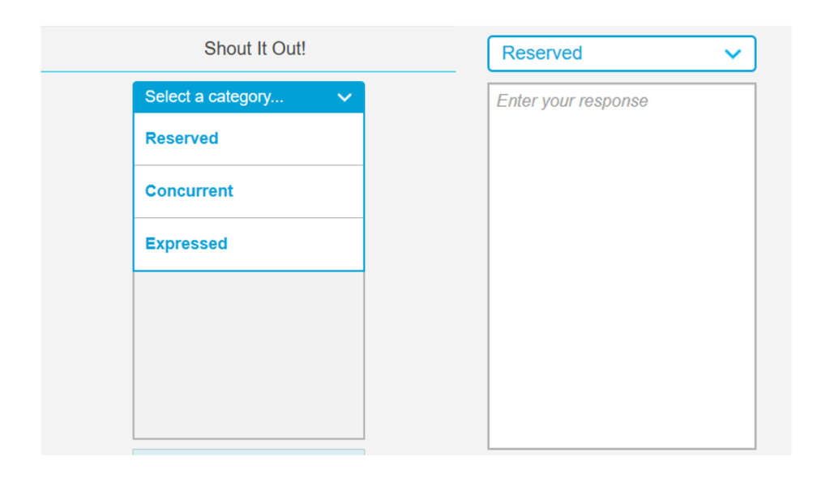Open the Reserved dropdown above the response box
Image resolution: width=830 pixels, height=504 pixels.
click(621, 53)
